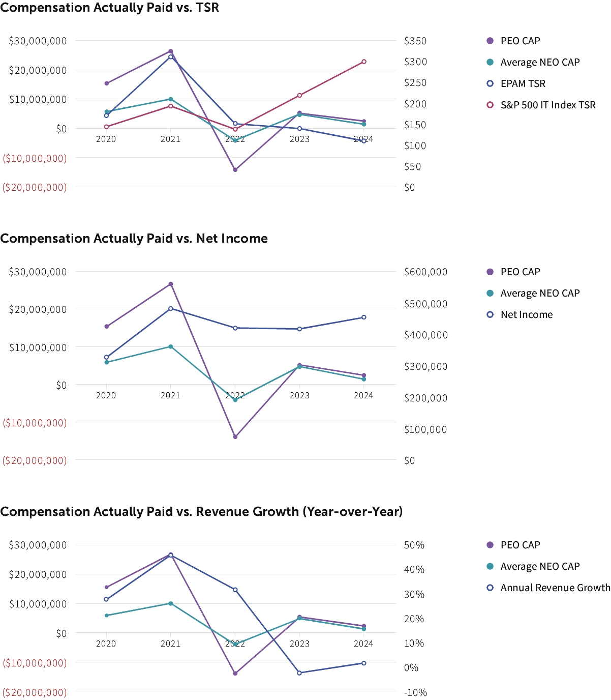Click the PEO CAP legend dot in the Revenue Growth chart
Viewport: 611px width, 700px height.
[490, 545]
